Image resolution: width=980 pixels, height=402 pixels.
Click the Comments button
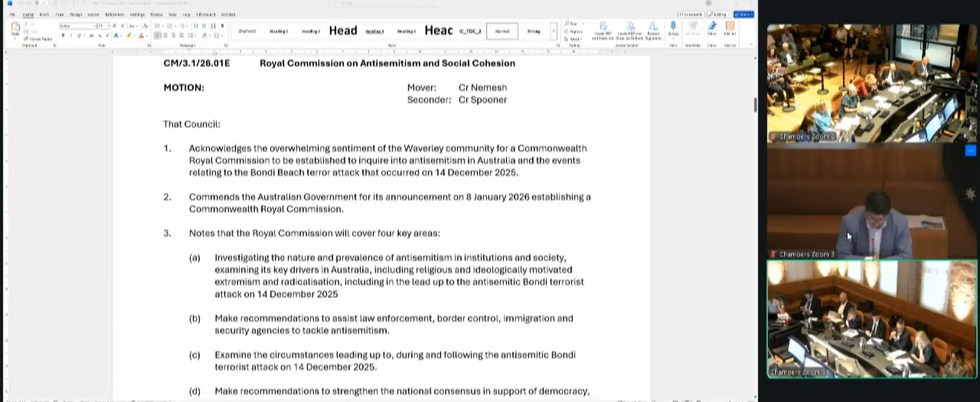pyautogui.click(x=691, y=14)
